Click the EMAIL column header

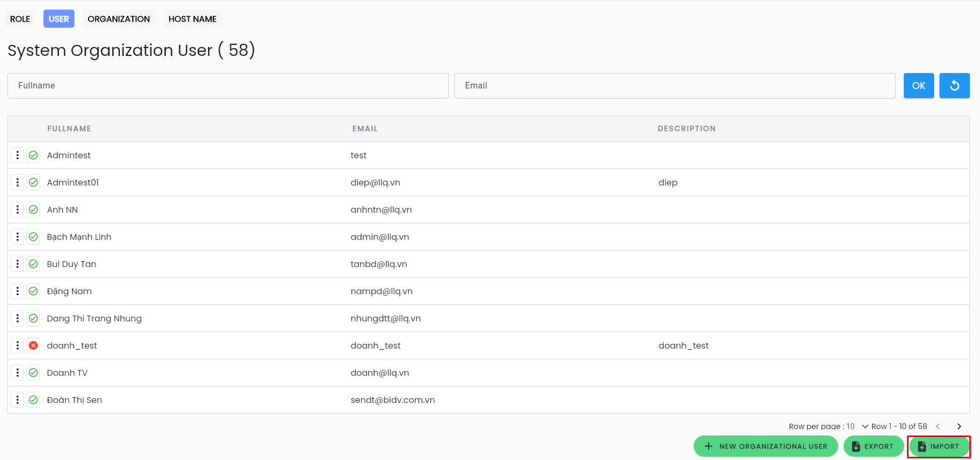(365, 128)
